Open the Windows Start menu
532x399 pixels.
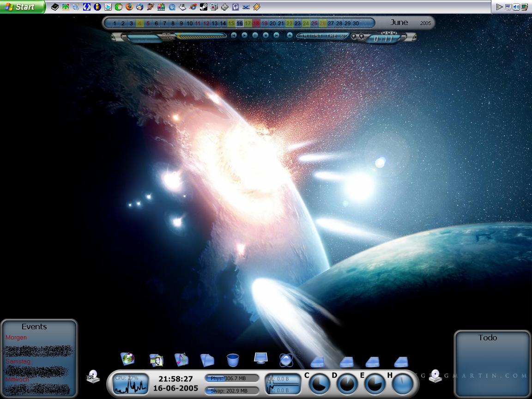click(22, 7)
